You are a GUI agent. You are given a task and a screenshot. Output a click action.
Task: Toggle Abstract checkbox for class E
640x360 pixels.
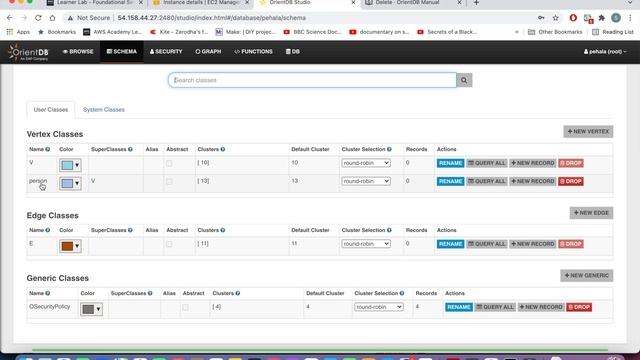click(169, 244)
